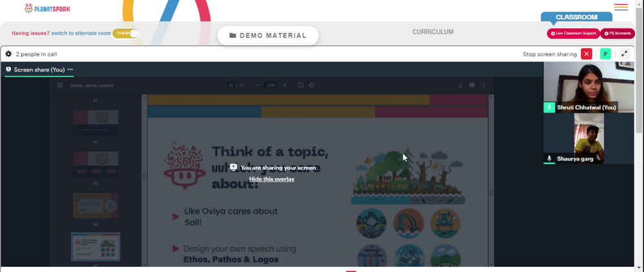644x272 pixels.
Task: Select page 43 thumbnail in PDF sidebar
Action: pyautogui.click(x=95, y=164)
